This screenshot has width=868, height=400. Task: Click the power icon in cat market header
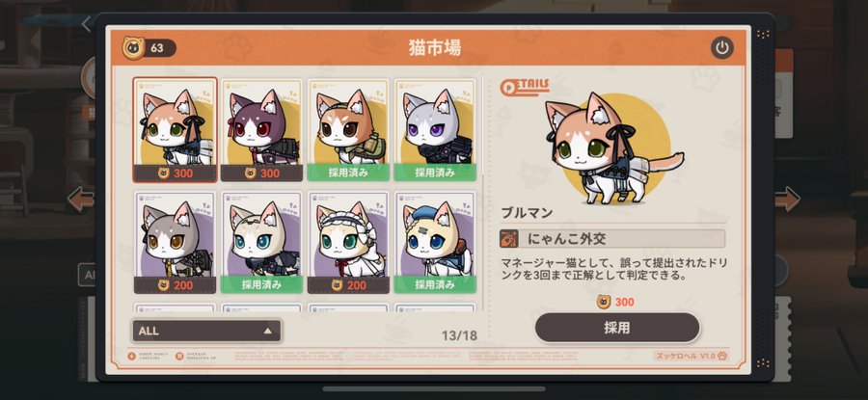point(721,48)
